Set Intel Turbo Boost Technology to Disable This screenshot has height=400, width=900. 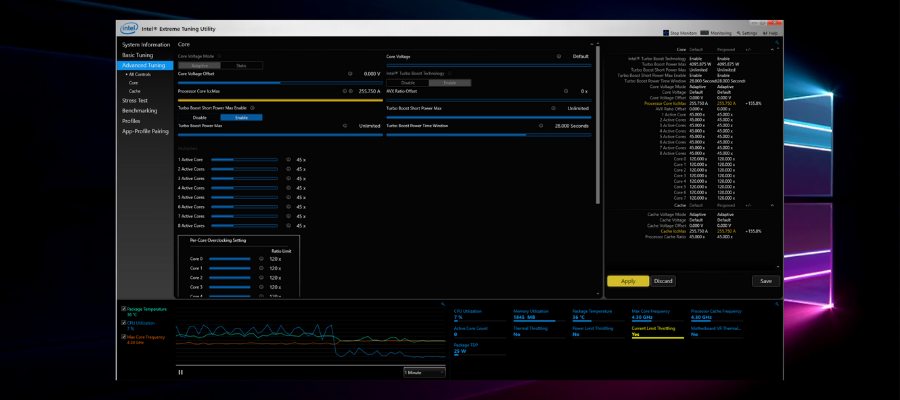click(x=408, y=83)
